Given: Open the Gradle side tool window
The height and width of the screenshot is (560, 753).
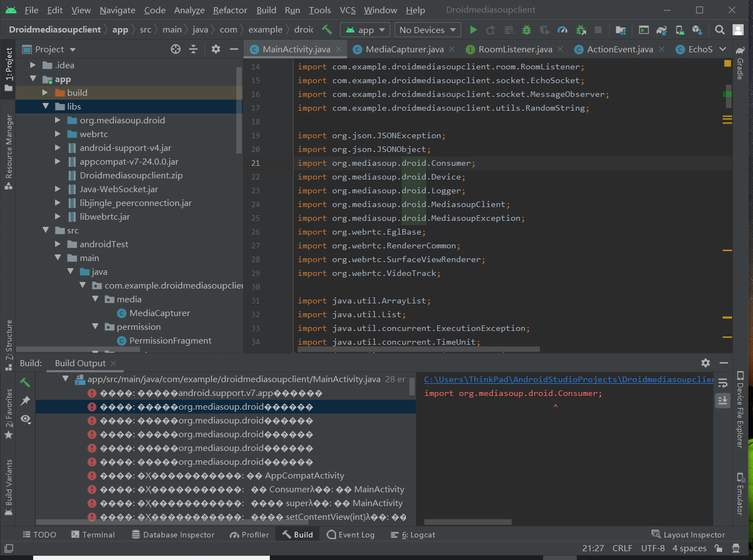Looking at the screenshot, I should point(740,64).
